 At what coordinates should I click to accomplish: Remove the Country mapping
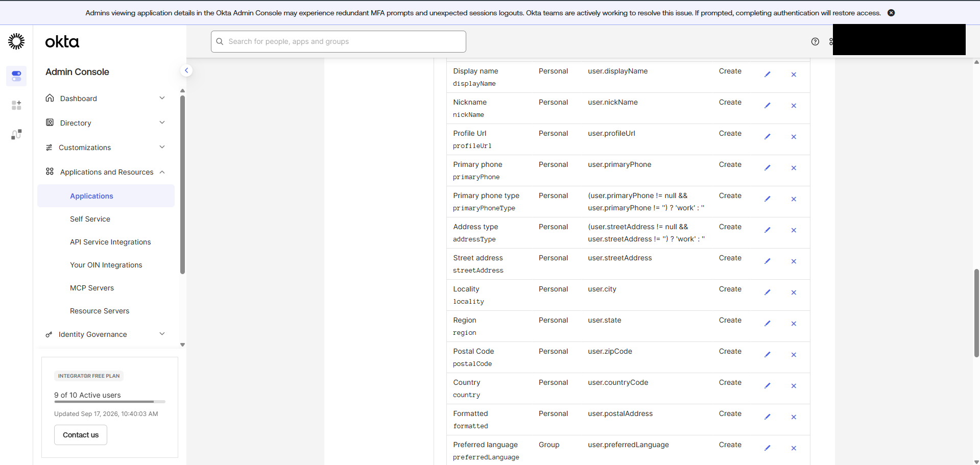(x=794, y=386)
